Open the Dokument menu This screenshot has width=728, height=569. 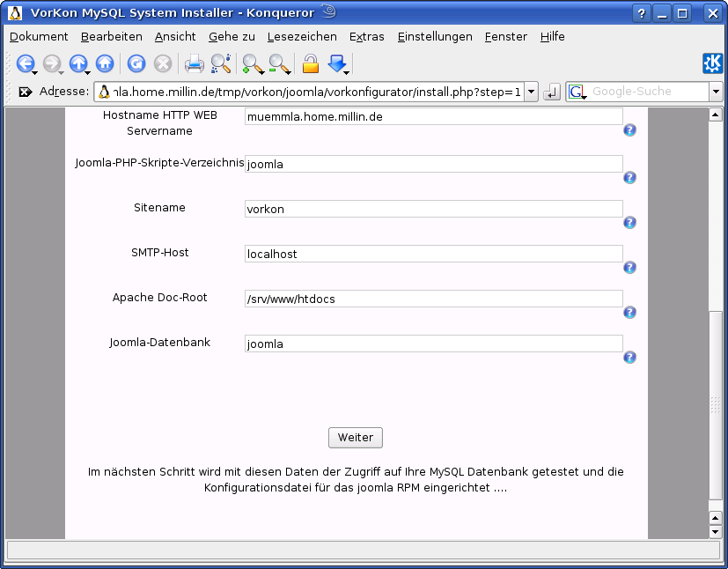(x=39, y=37)
